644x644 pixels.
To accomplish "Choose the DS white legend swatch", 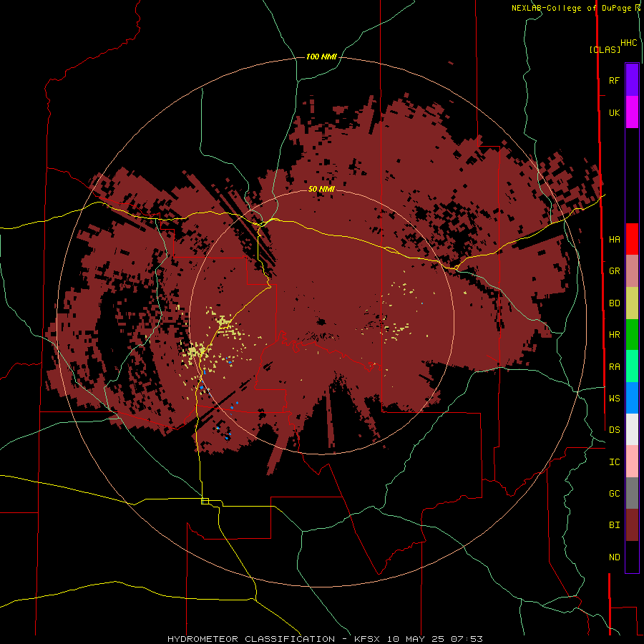I will click(x=632, y=429).
